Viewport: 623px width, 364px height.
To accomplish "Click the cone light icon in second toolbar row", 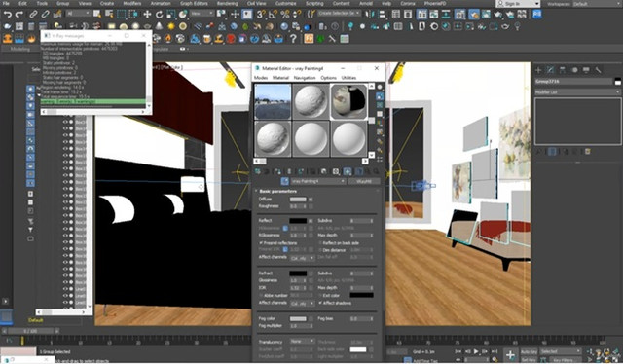I will click(159, 26).
